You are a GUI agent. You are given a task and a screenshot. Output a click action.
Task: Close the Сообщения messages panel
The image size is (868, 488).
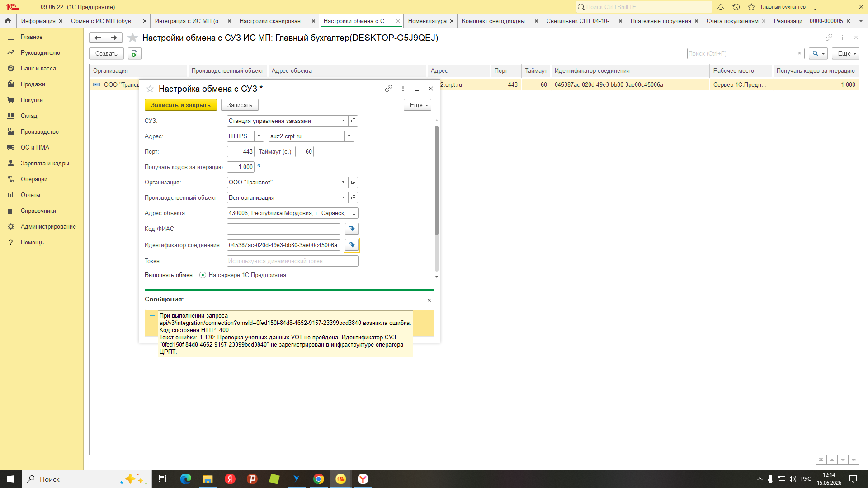pos(429,300)
